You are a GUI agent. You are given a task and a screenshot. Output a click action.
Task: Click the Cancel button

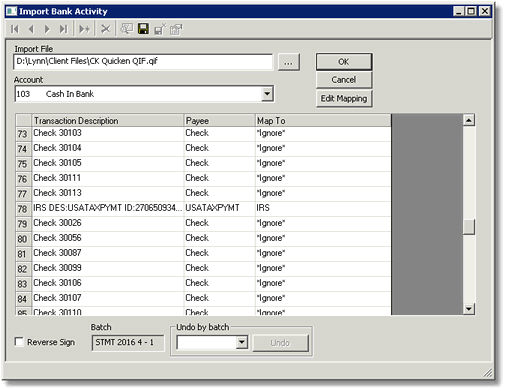pyautogui.click(x=344, y=80)
